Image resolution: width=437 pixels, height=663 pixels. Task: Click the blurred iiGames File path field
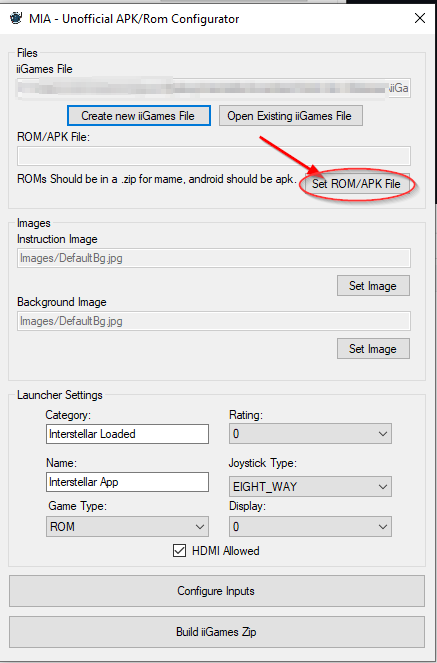[213, 88]
